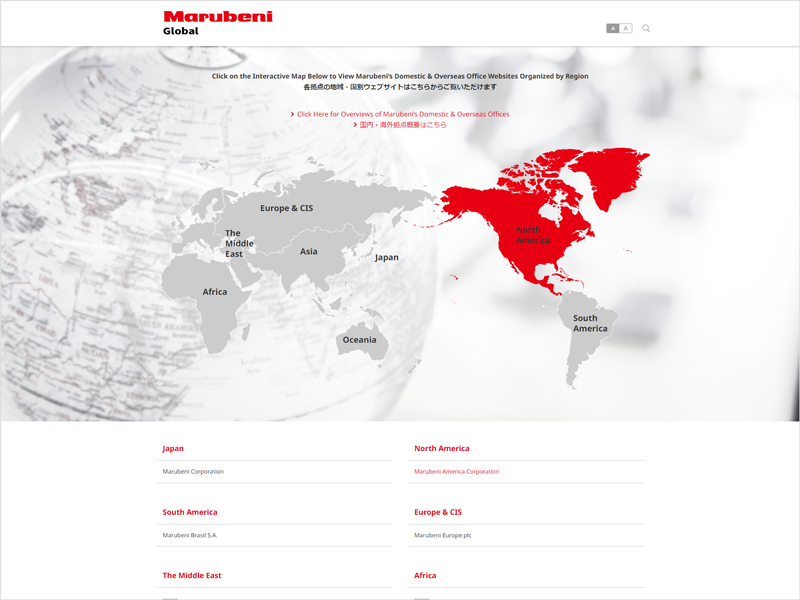Open the search magnifier icon

point(646,29)
